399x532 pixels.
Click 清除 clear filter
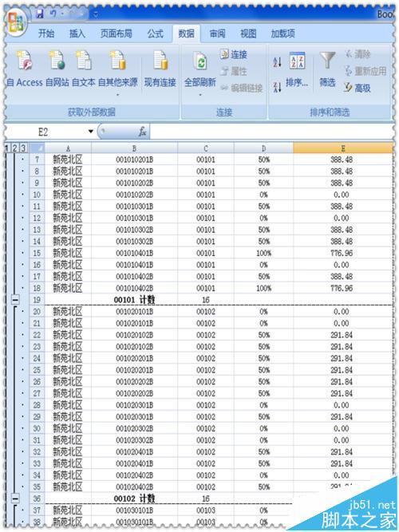click(358, 54)
